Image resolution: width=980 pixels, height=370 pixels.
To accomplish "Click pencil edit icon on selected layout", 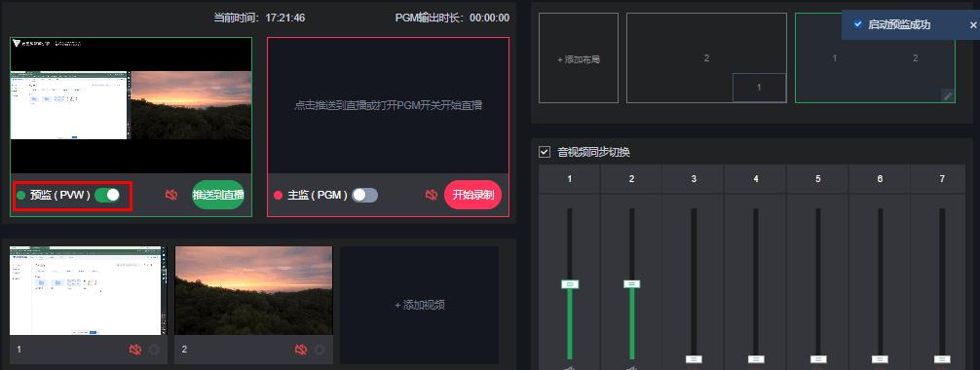I will pos(948,95).
